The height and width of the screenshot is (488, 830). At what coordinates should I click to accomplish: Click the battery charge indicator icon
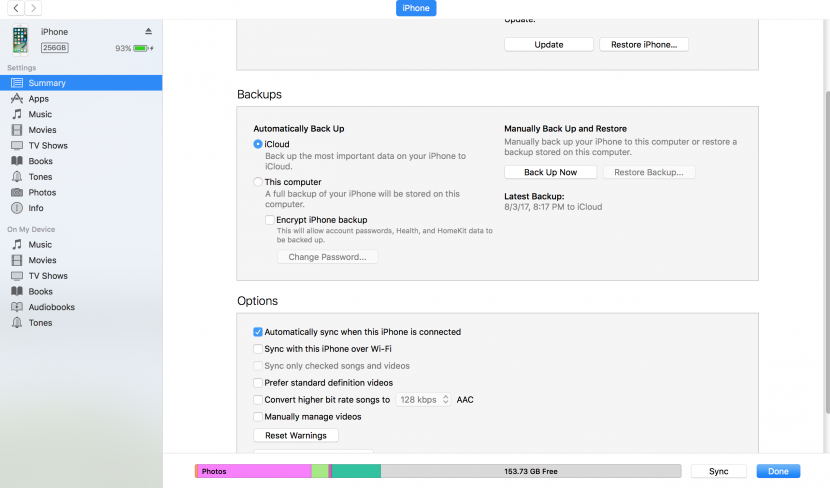pyautogui.click(x=143, y=48)
